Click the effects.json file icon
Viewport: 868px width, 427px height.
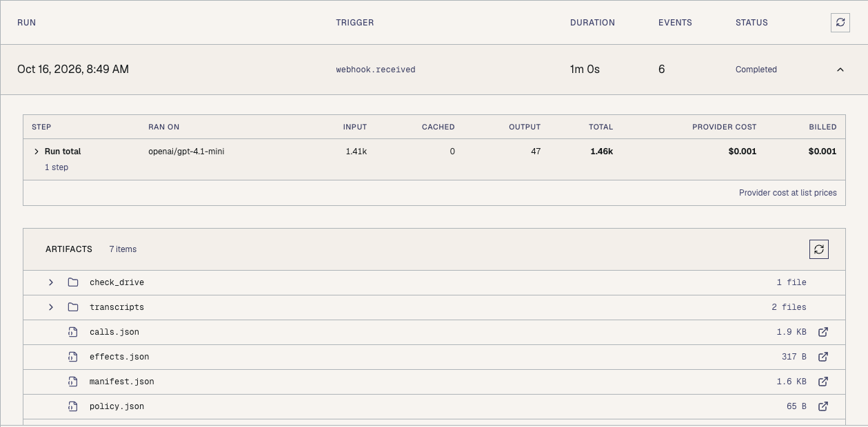tap(72, 357)
